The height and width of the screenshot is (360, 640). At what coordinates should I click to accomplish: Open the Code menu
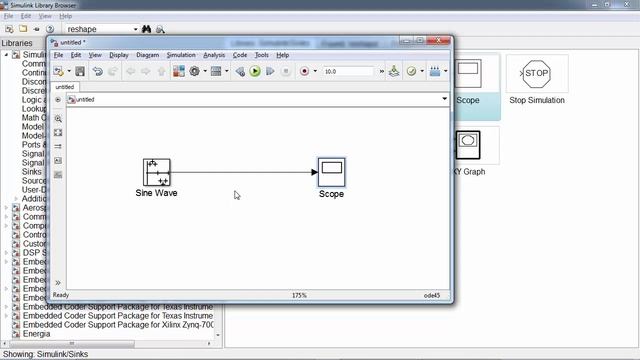(x=240, y=55)
